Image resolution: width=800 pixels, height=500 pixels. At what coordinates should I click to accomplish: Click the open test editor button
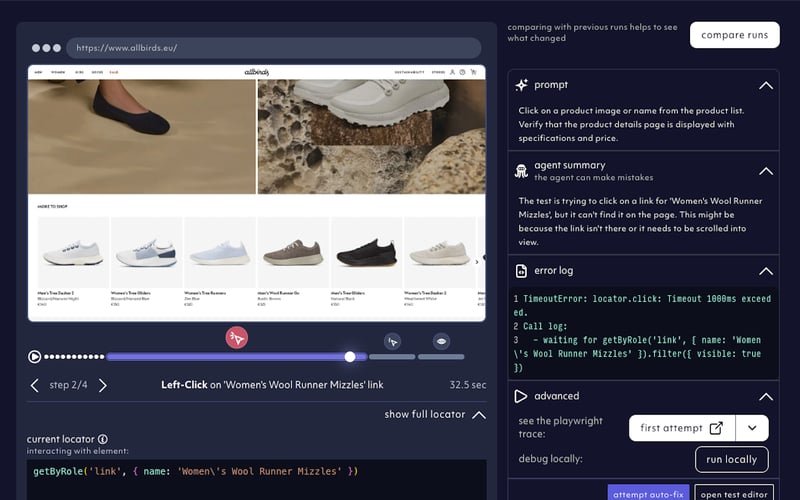click(x=734, y=493)
